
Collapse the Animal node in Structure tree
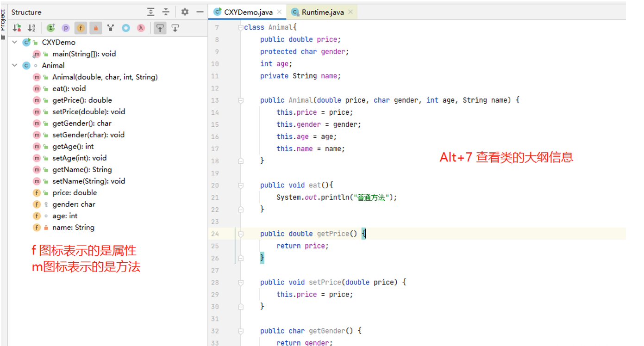tap(15, 65)
